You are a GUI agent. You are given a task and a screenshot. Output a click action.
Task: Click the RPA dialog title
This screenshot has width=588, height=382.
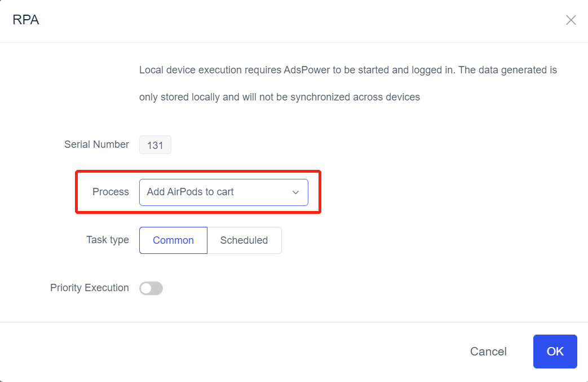pyautogui.click(x=26, y=20)
